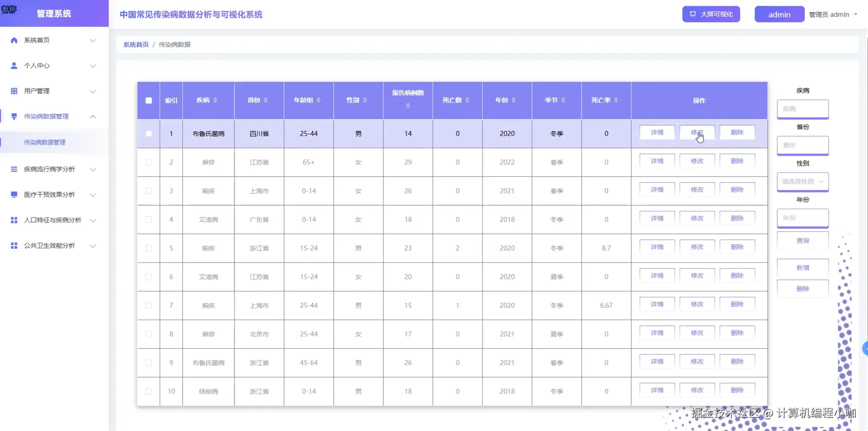
Task: Toggle the select-all checkbox in table header
Action: [x=148, y=100]
